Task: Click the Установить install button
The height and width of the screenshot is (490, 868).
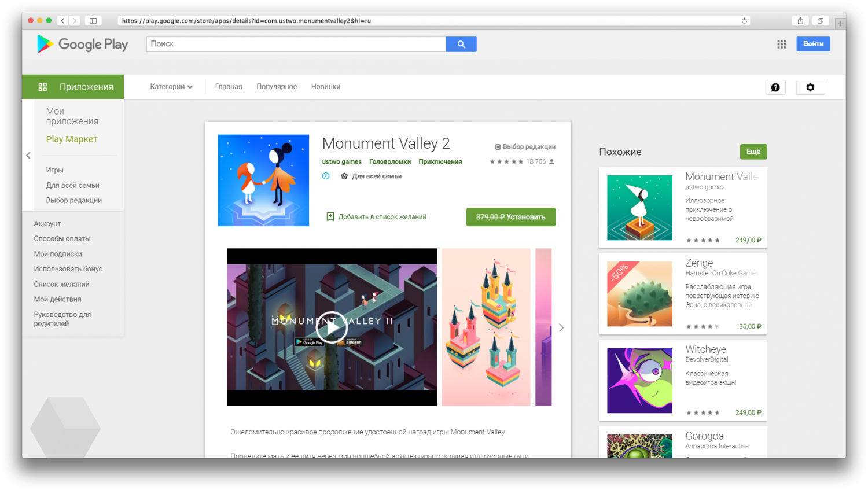Action: point(511,217)
